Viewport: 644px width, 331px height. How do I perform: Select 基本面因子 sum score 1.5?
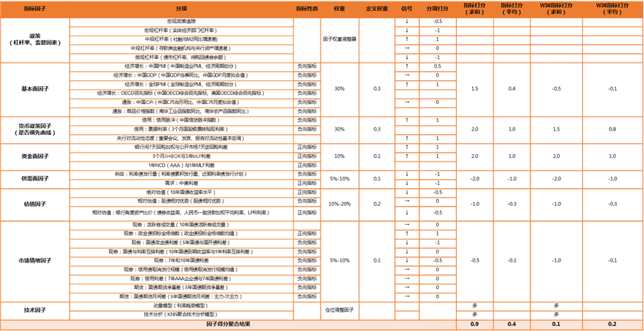pos(475,89)
